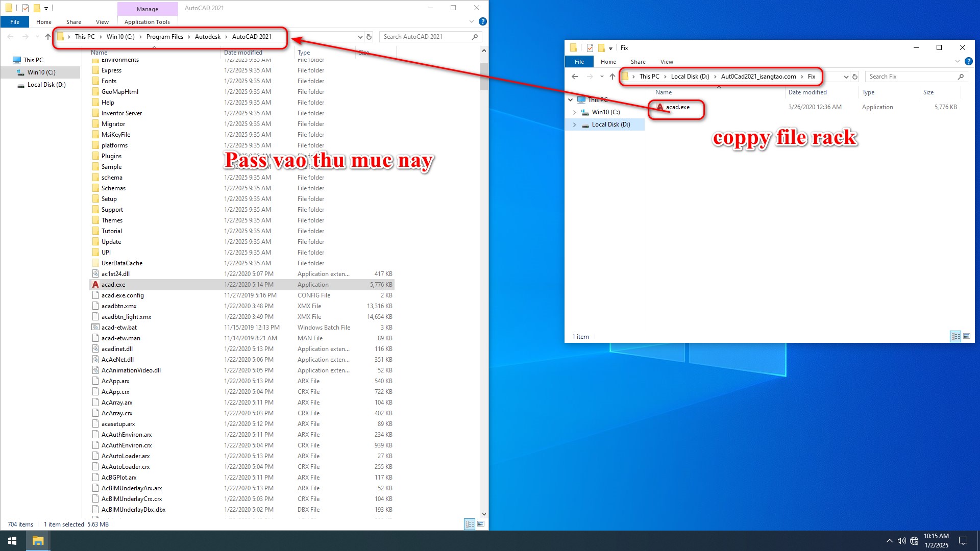The width and height of the screenshot is (980, 551).
Task: Switch to Home tab in AutoCAD 2021 window
Action: pyautogui.click(x=44, y=22)
